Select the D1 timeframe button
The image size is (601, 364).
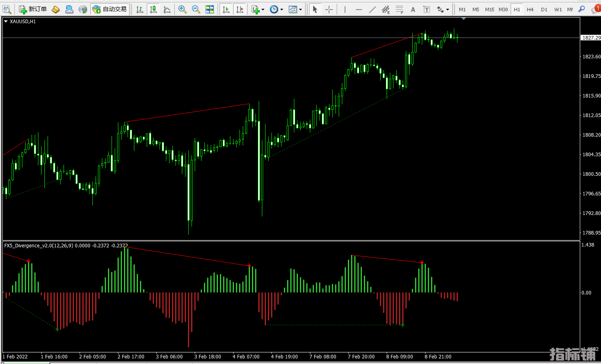pos(544,10)
